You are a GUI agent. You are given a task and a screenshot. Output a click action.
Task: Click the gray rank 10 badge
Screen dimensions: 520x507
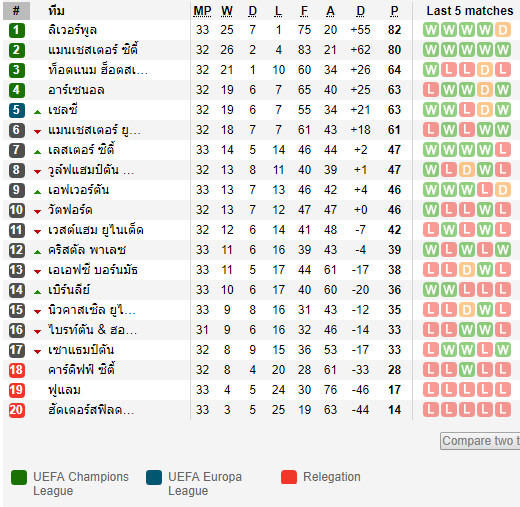[16, 210]
